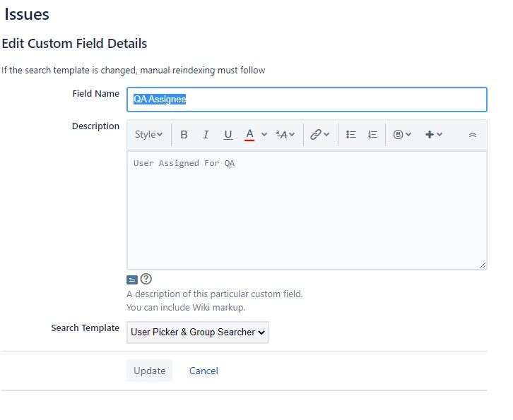The width and height of the screenshot is (513, 420).
Task: Insert a numbered list
Action: coord(372,134)
